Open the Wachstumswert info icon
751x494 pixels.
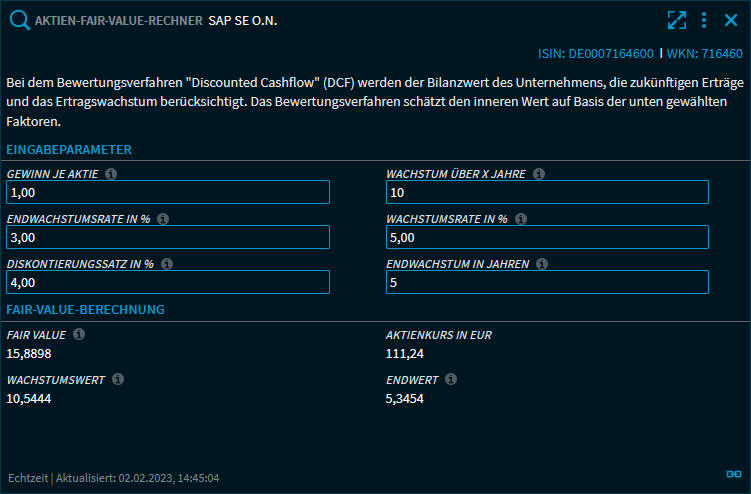click(x=118, y=380)
